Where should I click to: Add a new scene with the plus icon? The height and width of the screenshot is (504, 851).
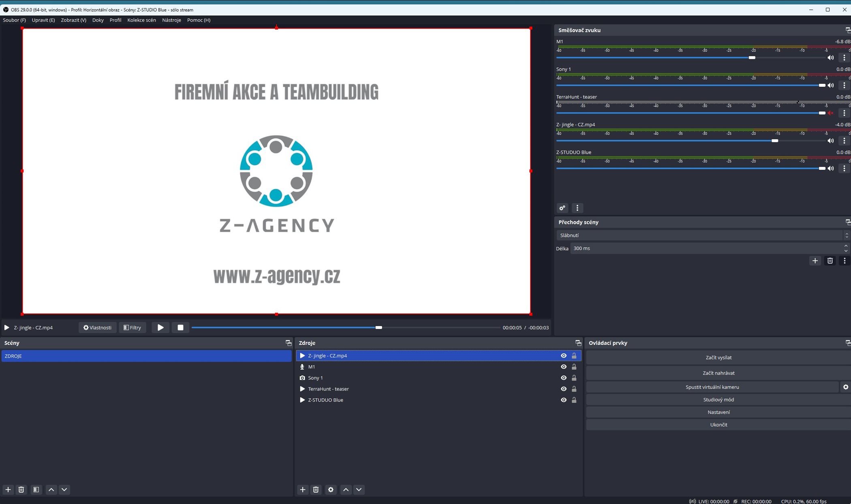[x=8, y=489]
